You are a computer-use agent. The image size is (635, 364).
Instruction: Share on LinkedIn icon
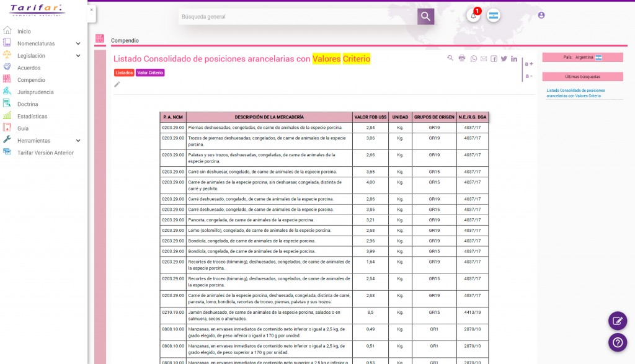coord(514,59)
